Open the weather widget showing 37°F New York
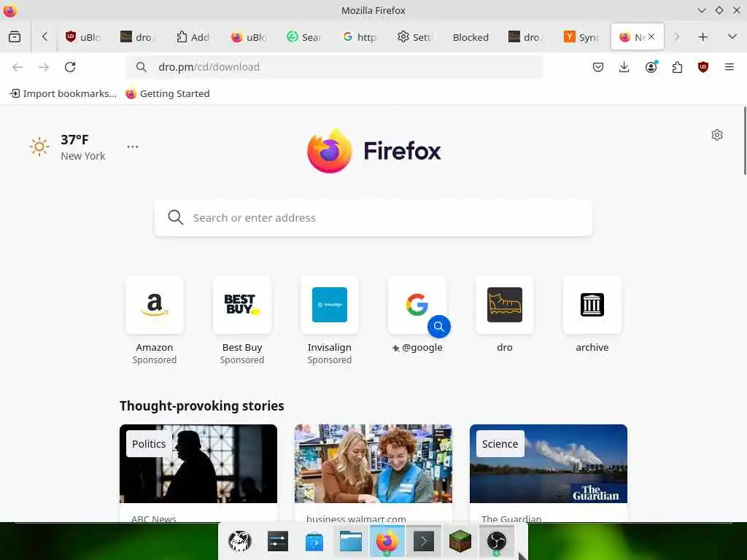 (x=67, y=147)
